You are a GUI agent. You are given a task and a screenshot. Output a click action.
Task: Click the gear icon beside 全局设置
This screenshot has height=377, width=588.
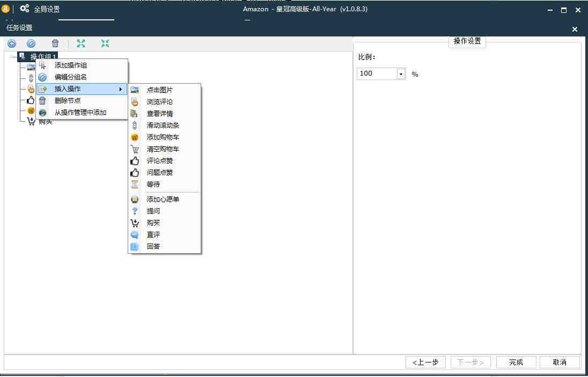coord(24,9)
